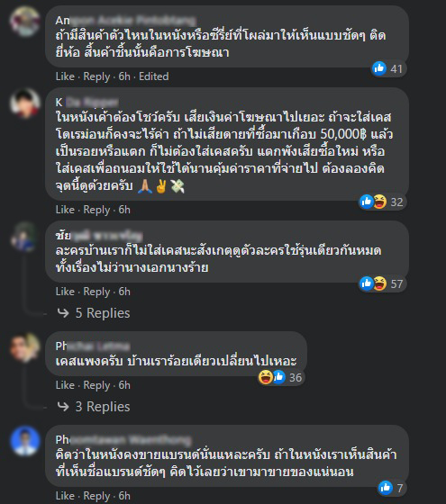
Task: Open the blue-background avatar of the last commenter
Action: 25,441
